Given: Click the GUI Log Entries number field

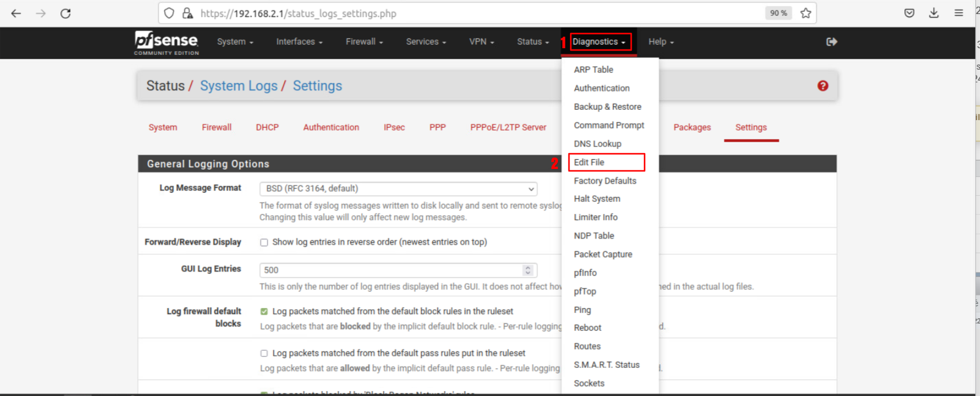Looking at the screenshot, I should [390, 270].
